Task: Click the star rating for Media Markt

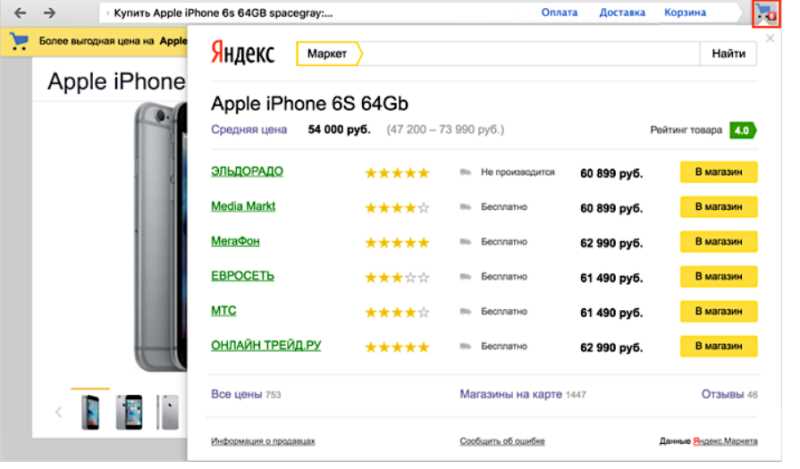Action: click(x=397, y=208)
